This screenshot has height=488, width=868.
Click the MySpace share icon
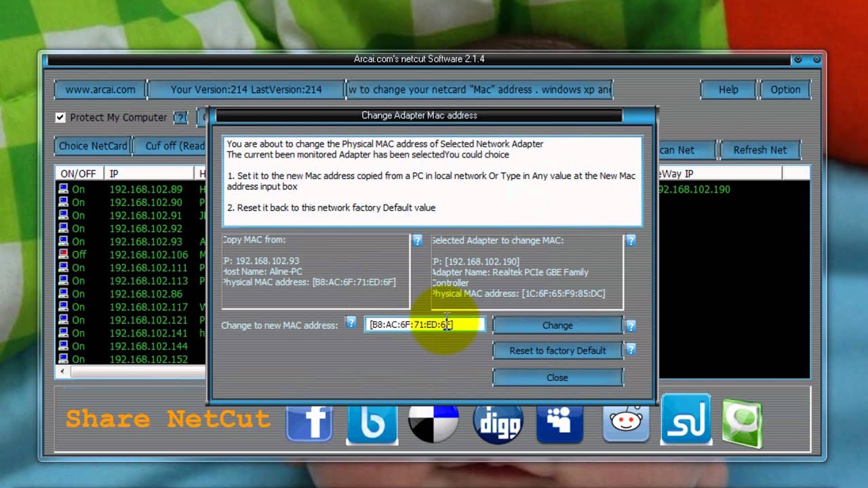560,423
